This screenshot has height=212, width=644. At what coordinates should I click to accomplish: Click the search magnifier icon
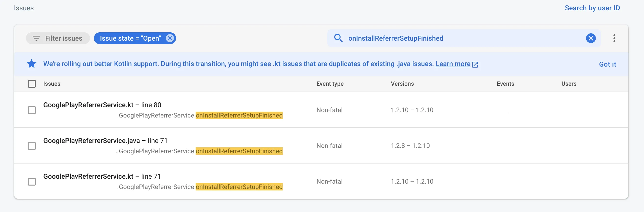(338, 38)
